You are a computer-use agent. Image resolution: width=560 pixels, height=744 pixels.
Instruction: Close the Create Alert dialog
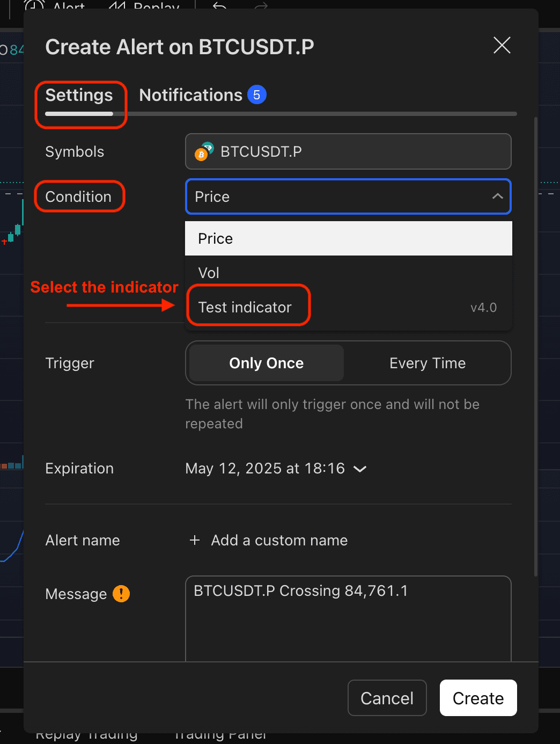[502, 46]
